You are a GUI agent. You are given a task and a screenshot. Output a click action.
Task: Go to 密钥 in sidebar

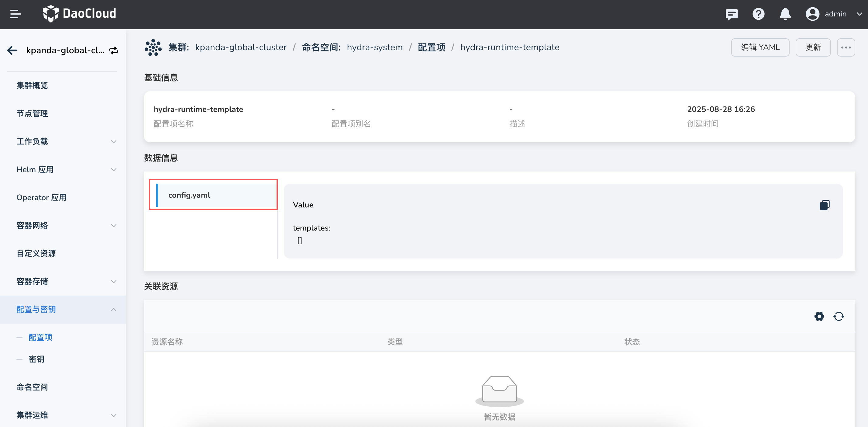(x=36, y=359)
